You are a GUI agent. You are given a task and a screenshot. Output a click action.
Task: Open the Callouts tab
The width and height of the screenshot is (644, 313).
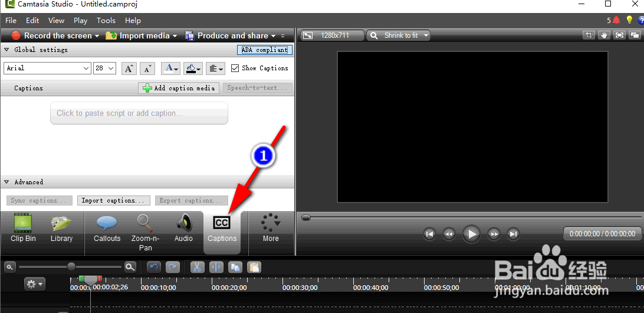(107, 227)
